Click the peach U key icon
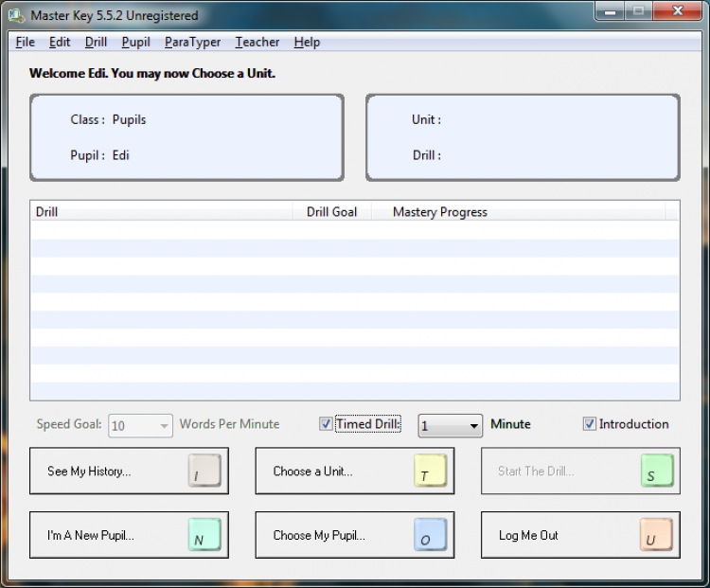Screen dimensions: 710x588 [656, 535]
